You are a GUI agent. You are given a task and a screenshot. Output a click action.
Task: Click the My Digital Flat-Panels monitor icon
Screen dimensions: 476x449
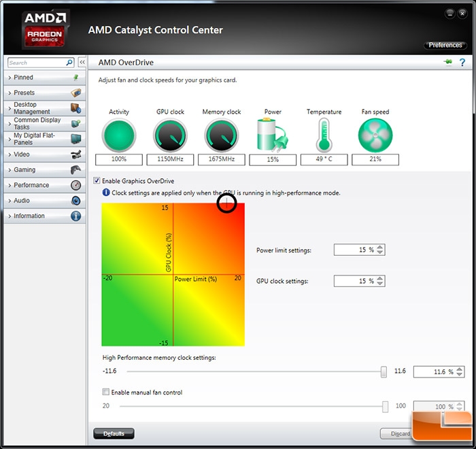coord(76,139)
